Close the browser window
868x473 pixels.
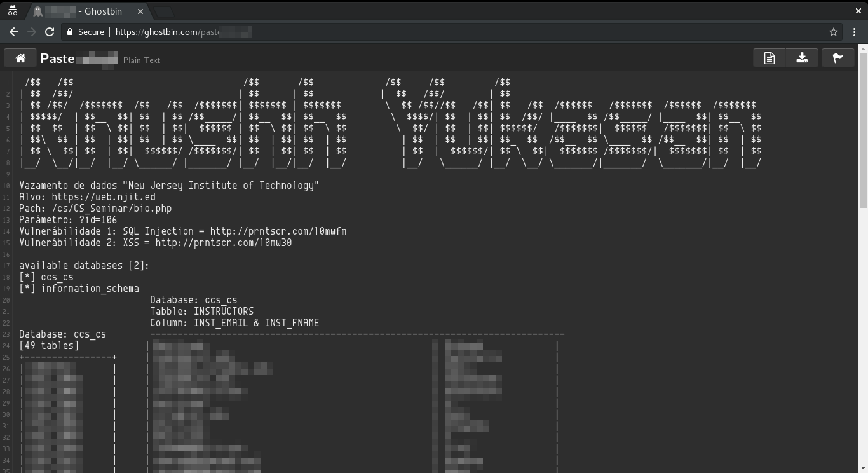pyautogui.click(x=858, y=11)
